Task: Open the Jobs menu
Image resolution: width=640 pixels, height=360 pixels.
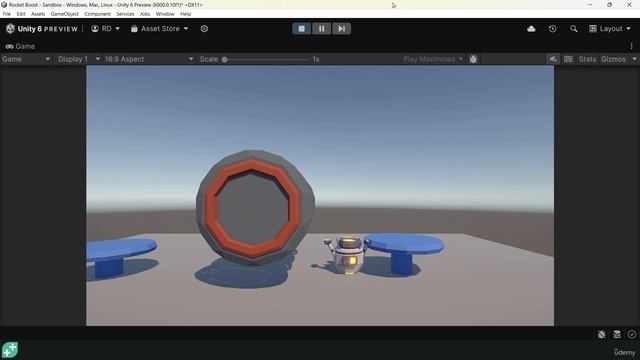Action: [x=145, y=14]
